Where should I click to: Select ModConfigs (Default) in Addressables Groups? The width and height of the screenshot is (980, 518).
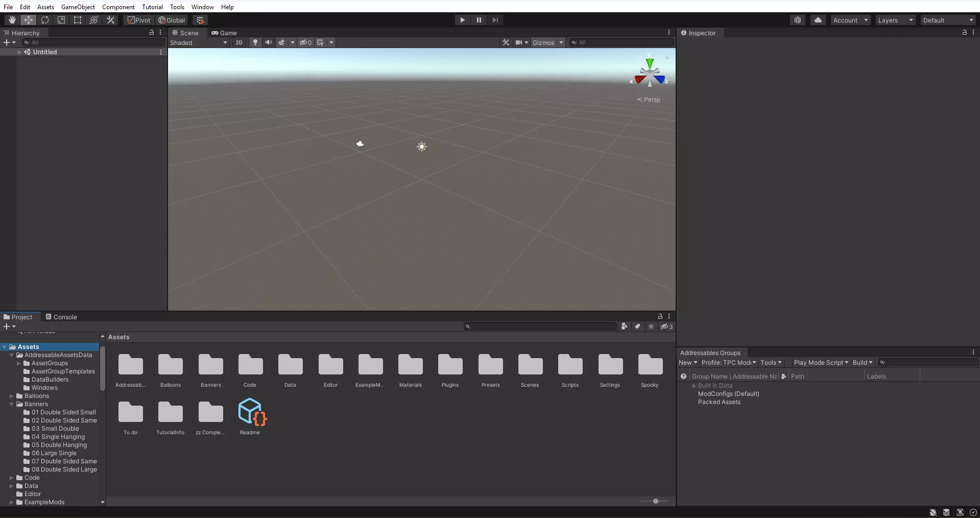point(728,394)
